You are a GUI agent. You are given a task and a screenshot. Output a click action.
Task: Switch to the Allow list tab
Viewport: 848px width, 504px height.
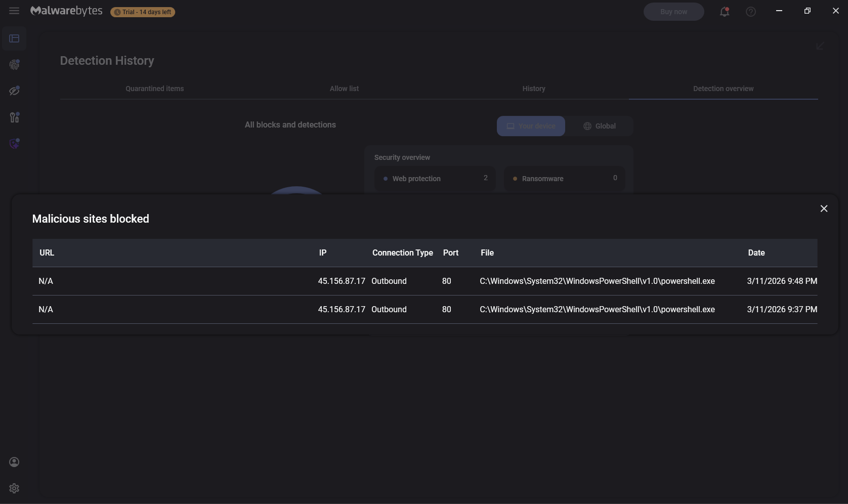coord(344,89)
